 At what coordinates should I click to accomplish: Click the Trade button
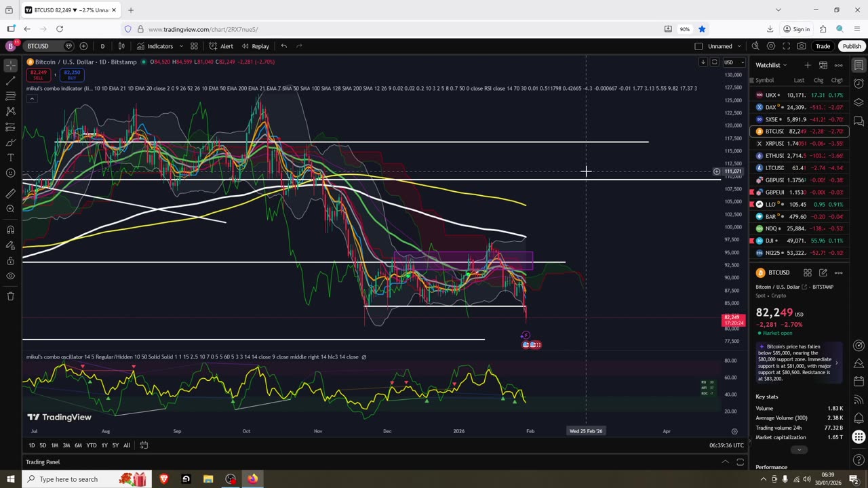tap(823, 46)
